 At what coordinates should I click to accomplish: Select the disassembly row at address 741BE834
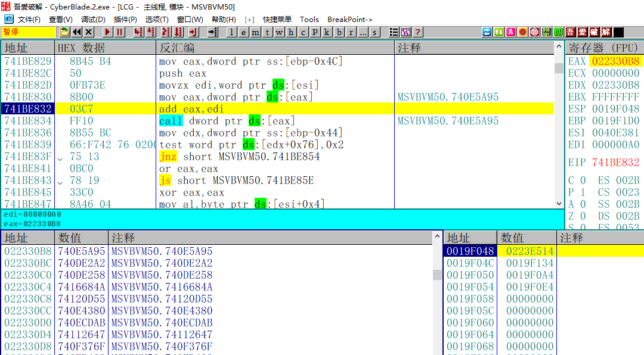(x=278, y=121)
